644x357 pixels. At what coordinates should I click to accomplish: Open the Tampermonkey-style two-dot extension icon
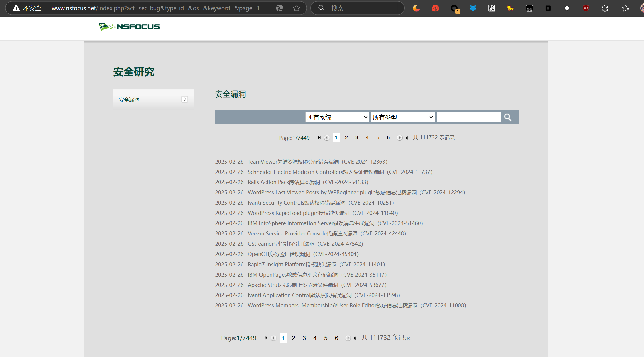(x=529, y=8)
